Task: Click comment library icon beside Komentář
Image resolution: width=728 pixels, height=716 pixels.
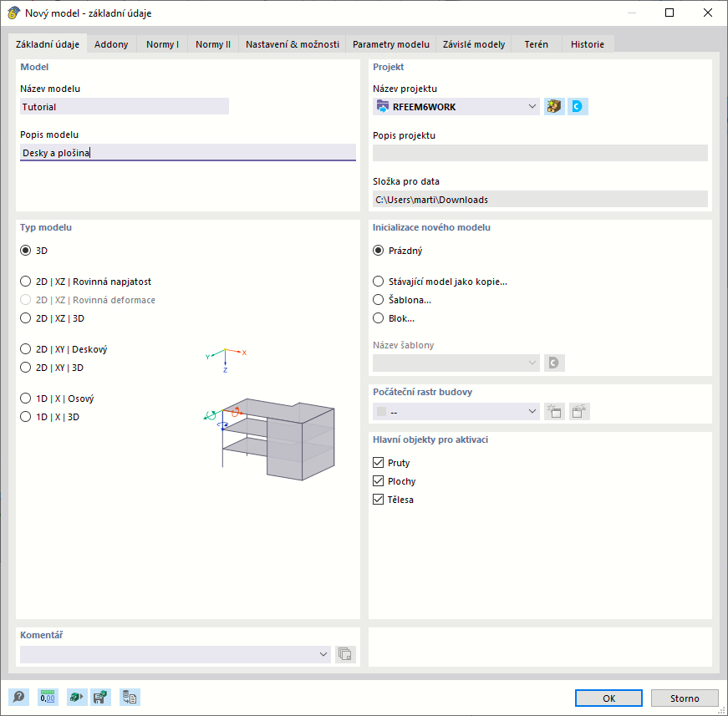Action: coord(345,654)
